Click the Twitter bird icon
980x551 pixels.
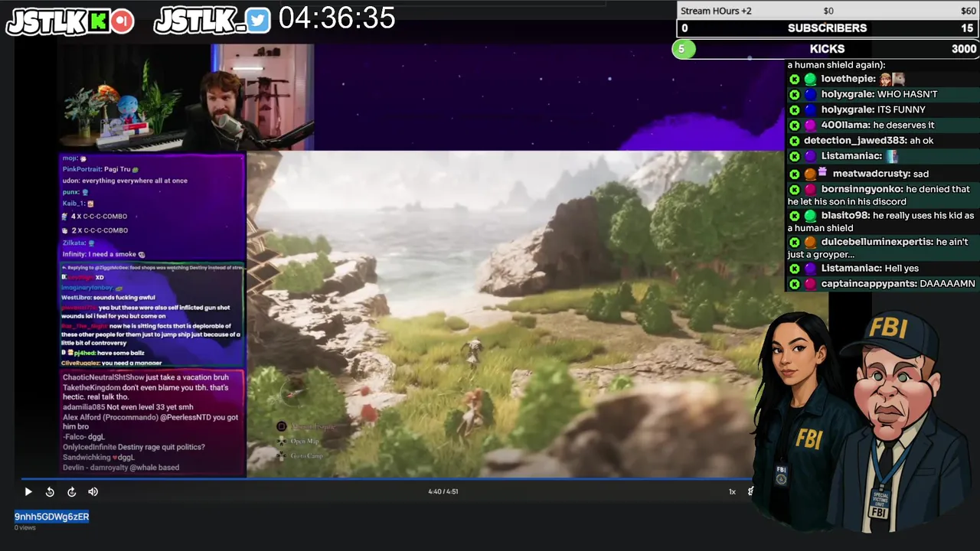pos(259,21)
